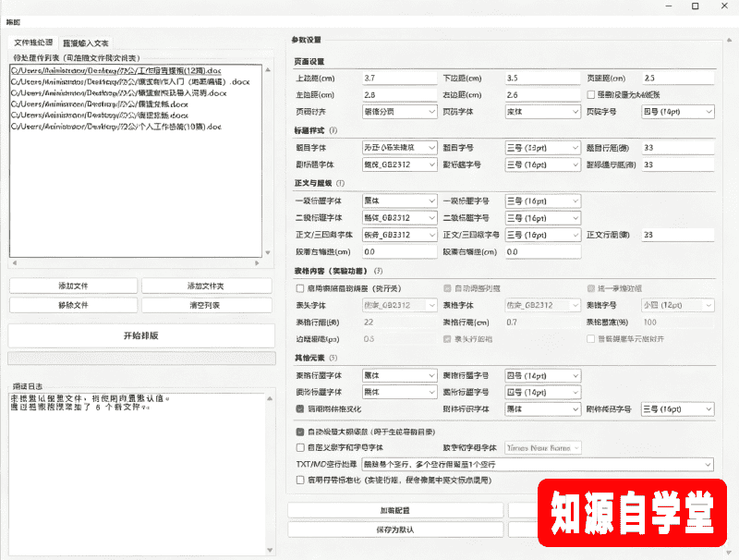Image resolution: width=739 pixels, height=560 pixels.
Task: Click the 保存为默认 button
Action: (x=395, y=530)
